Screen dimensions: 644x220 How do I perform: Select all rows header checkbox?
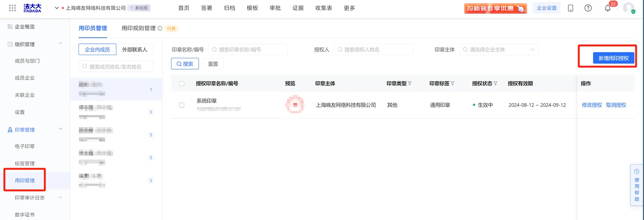[182, 84]
